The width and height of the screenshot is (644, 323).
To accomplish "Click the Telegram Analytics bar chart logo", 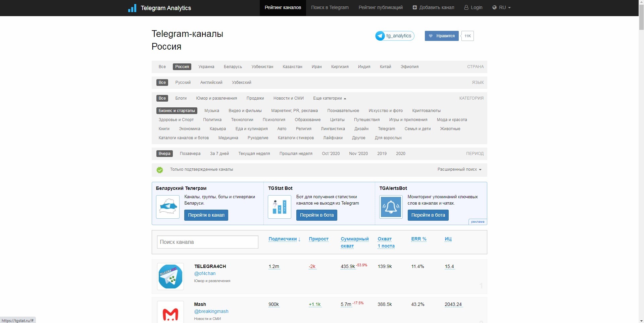I will point(132,8).
